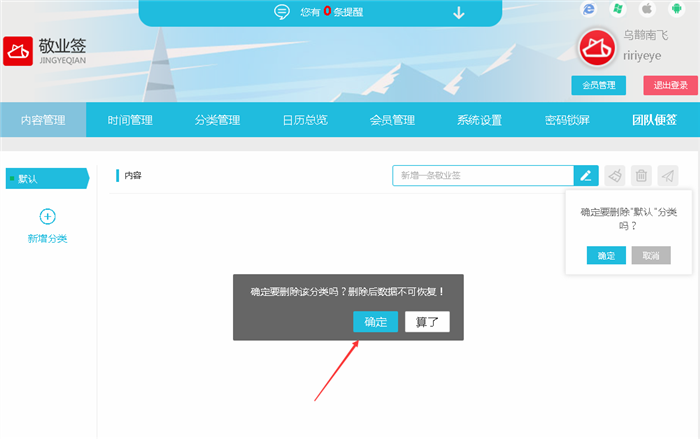Expand reminders with the down arrow
The image size is (700, 439).
[x=458, y=13]
